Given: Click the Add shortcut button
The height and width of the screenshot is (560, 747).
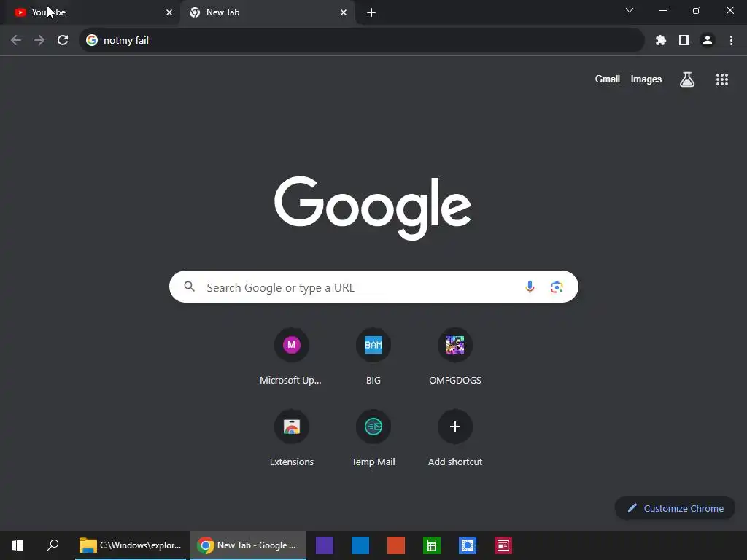Looking at the screenshot, I should pos(455,438).
